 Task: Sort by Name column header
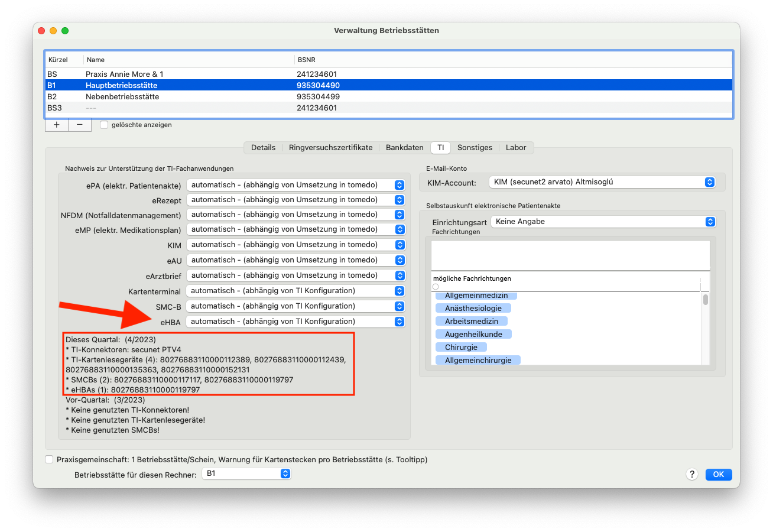(x=189, y=60)
